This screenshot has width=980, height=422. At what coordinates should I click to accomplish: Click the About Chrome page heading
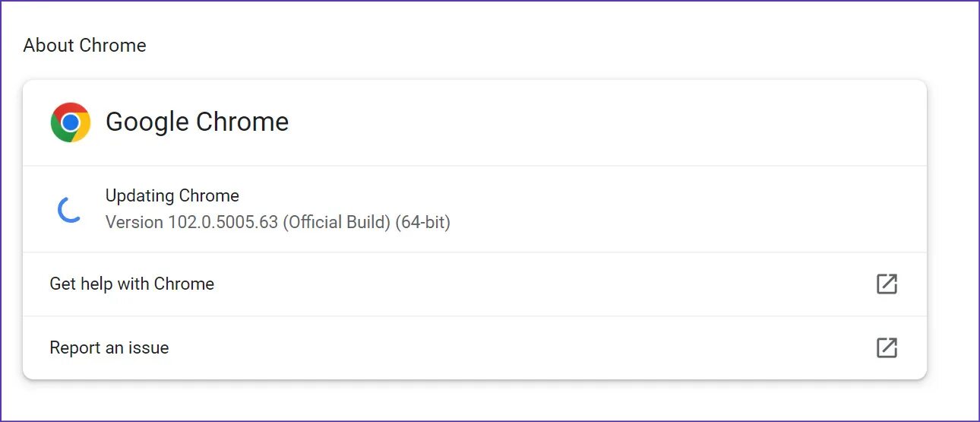(84, 46)
